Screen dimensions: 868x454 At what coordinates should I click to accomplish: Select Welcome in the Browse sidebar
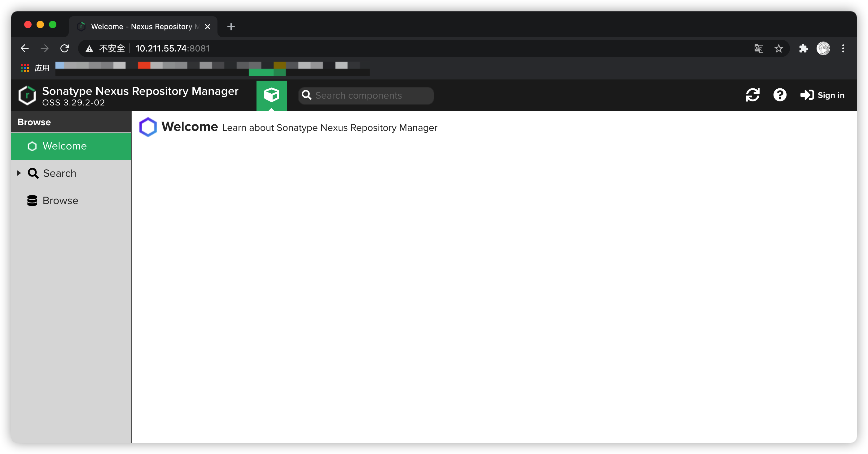[x=64, y=146]
